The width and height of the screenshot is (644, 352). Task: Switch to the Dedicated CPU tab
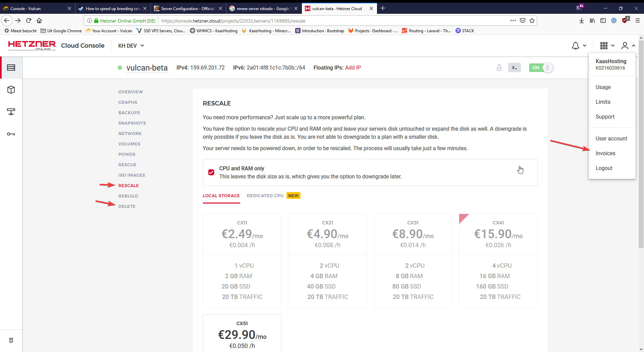[265, 196]
